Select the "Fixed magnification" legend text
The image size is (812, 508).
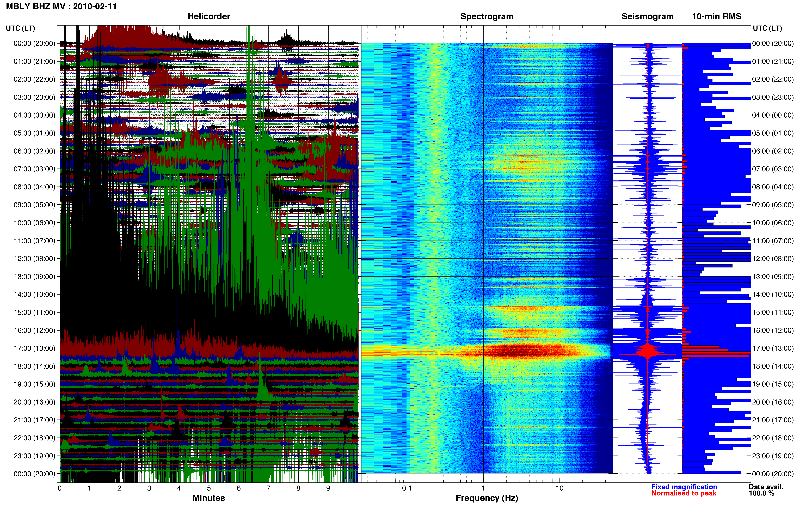684,487
